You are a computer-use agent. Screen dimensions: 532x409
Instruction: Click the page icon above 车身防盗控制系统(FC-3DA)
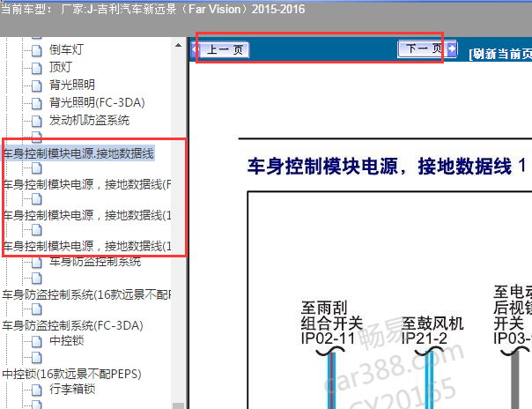click(x=37, y=309)
